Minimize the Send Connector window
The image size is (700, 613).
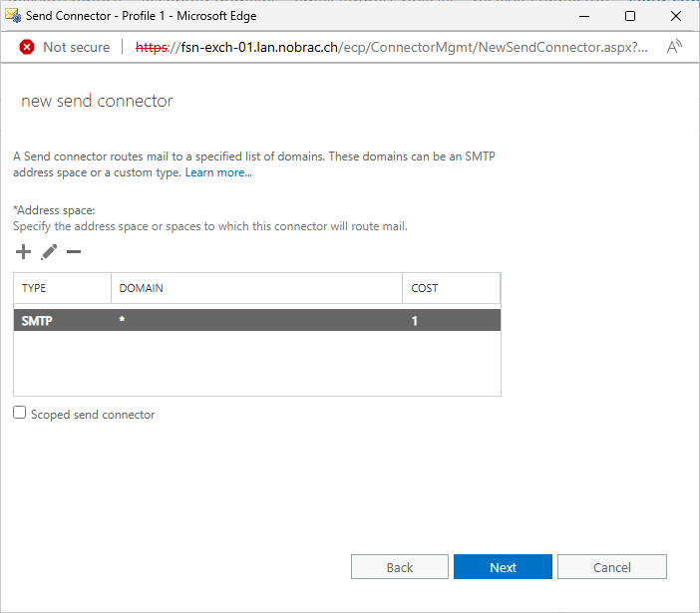point(584,16)
